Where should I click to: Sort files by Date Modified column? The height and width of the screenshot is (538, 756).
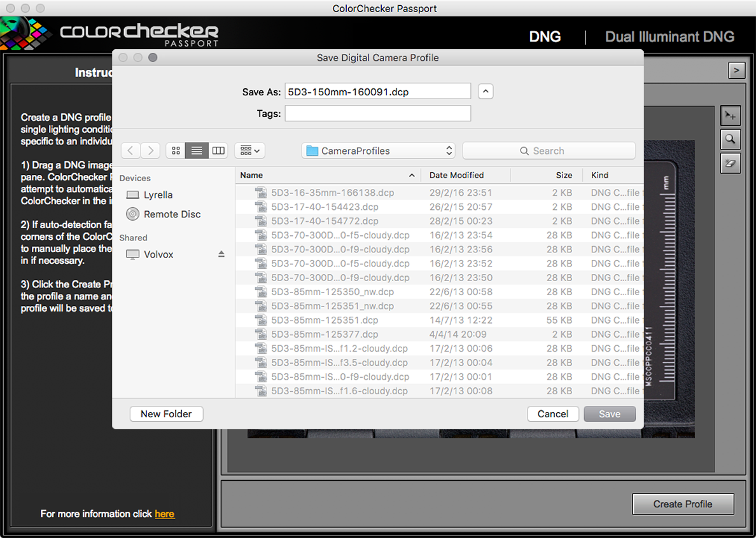pos(466,176)
